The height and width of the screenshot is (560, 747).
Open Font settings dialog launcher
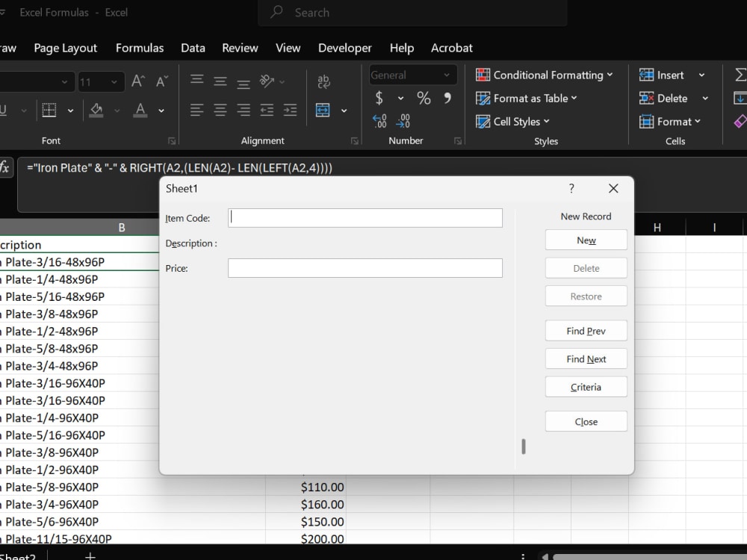click(x=172, y=141)
